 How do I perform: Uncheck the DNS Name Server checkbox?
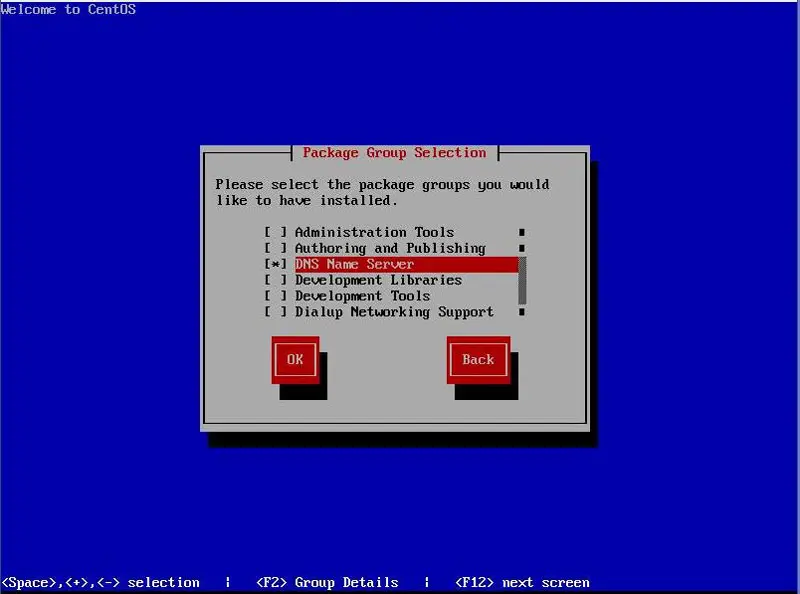[x=276, y=264]
